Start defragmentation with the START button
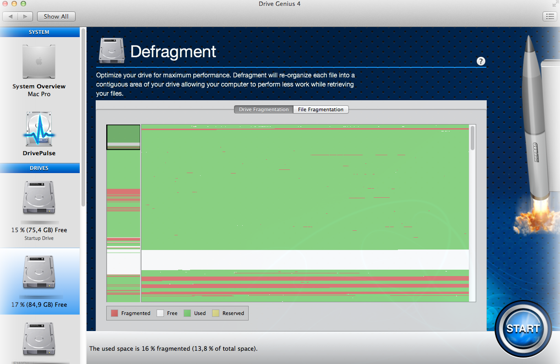Viewport: 560px width, 364px height. (523, 328)
